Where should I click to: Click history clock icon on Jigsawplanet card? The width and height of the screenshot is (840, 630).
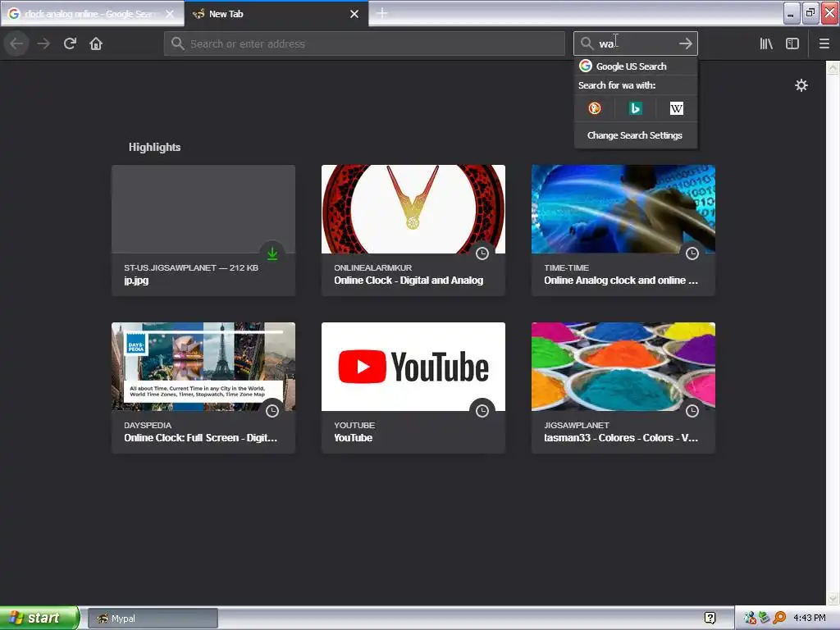coord(692,411)
